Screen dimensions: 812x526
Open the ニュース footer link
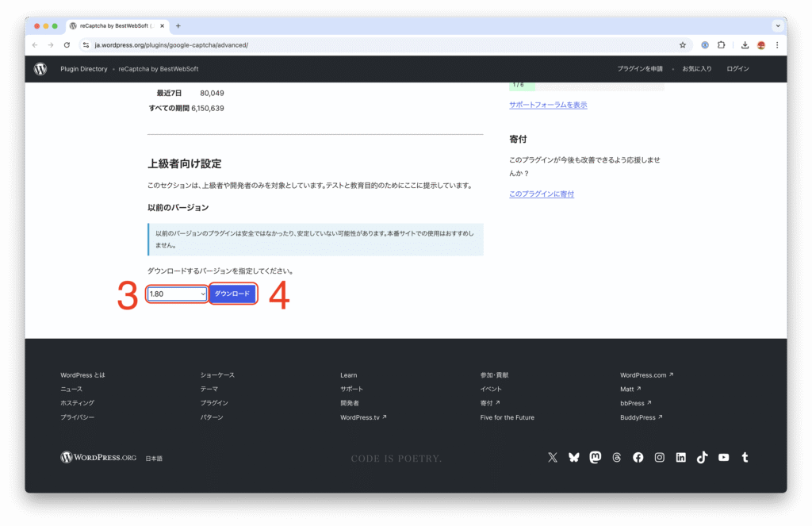[71, 389]
